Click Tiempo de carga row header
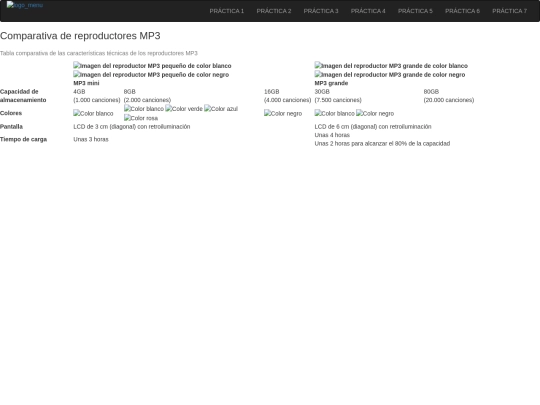 coord(23,139)
